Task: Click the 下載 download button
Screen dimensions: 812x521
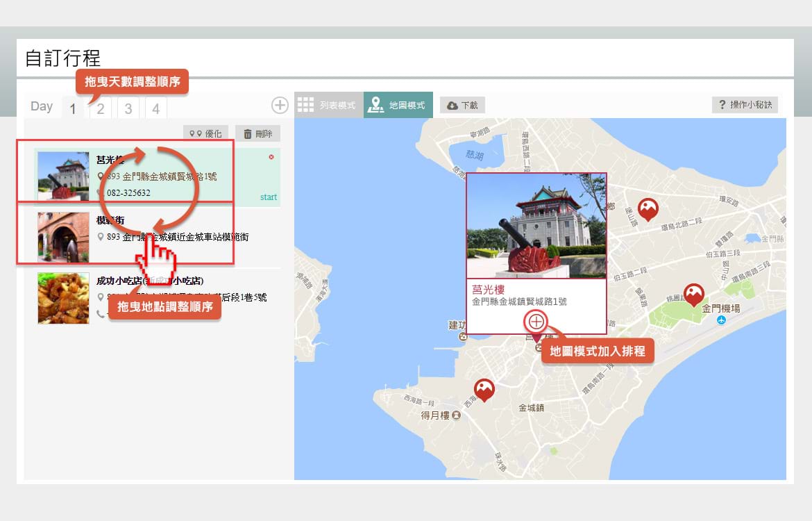Action: (462, 105)
